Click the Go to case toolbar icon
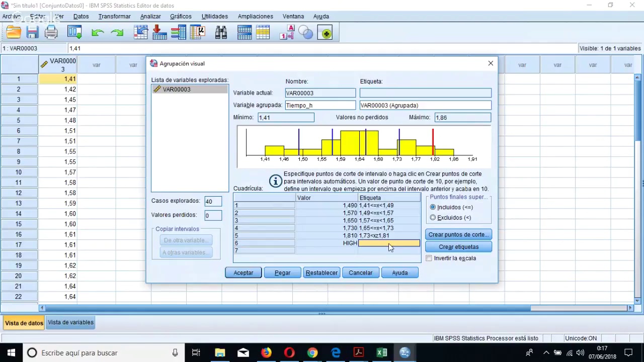The height and width of the screenshot is (362, 644). pyautogui.click(x=141, y=33)
